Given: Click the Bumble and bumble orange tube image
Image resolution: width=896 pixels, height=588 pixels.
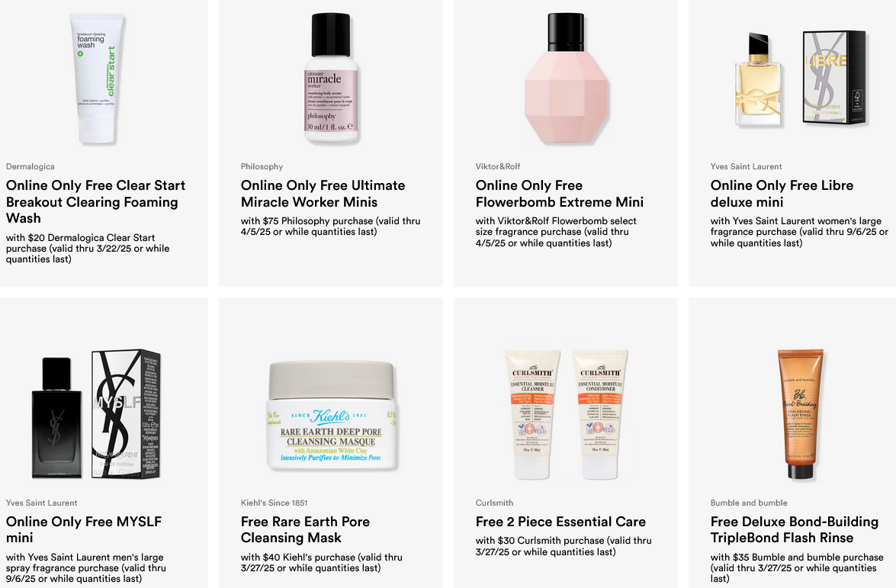Looking at the screenshot, I should pyautogui.click(x=801, y=414).
